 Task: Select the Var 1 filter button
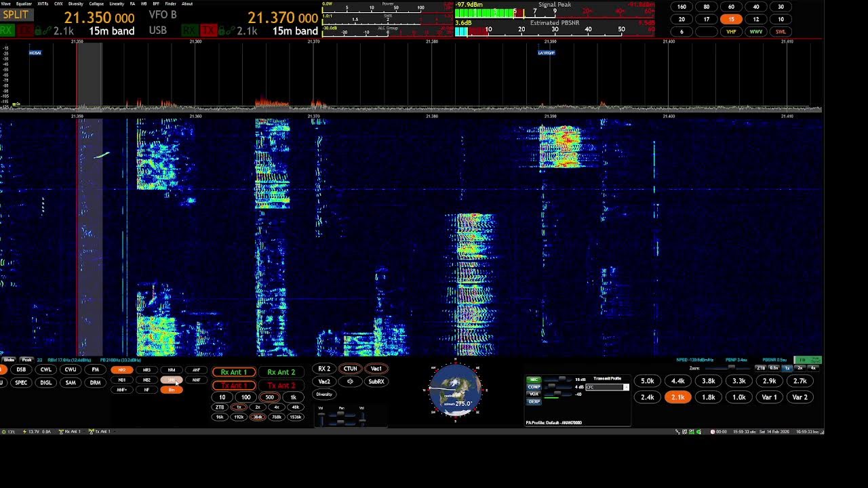tap(769, 397)
